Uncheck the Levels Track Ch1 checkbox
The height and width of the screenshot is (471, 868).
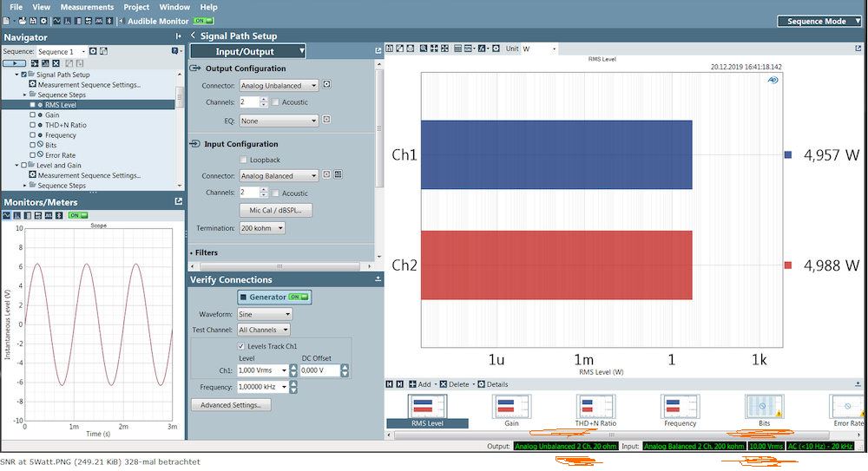241,346
